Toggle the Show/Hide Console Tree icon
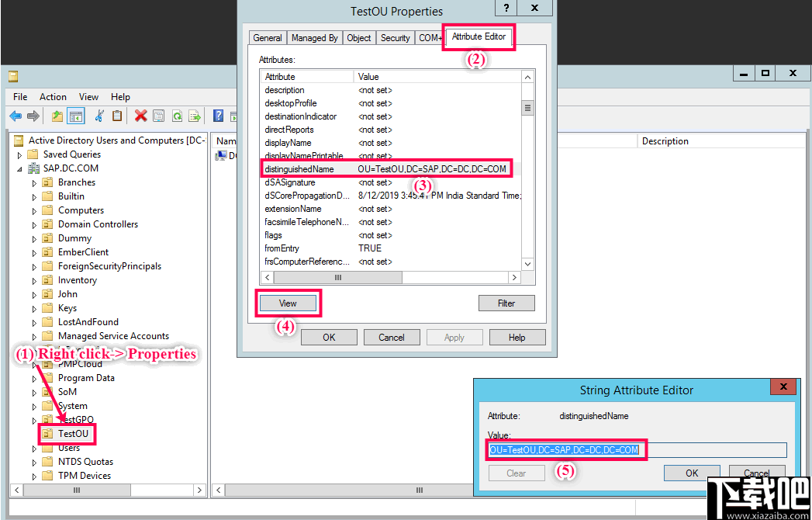Image resolution: width=812 pixels, height=520 pixels. click(x=74, y=116)
